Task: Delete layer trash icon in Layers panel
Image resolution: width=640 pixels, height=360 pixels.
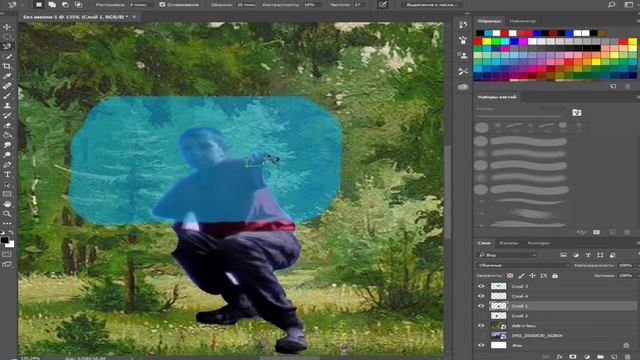Action: [x=628, y=357]
